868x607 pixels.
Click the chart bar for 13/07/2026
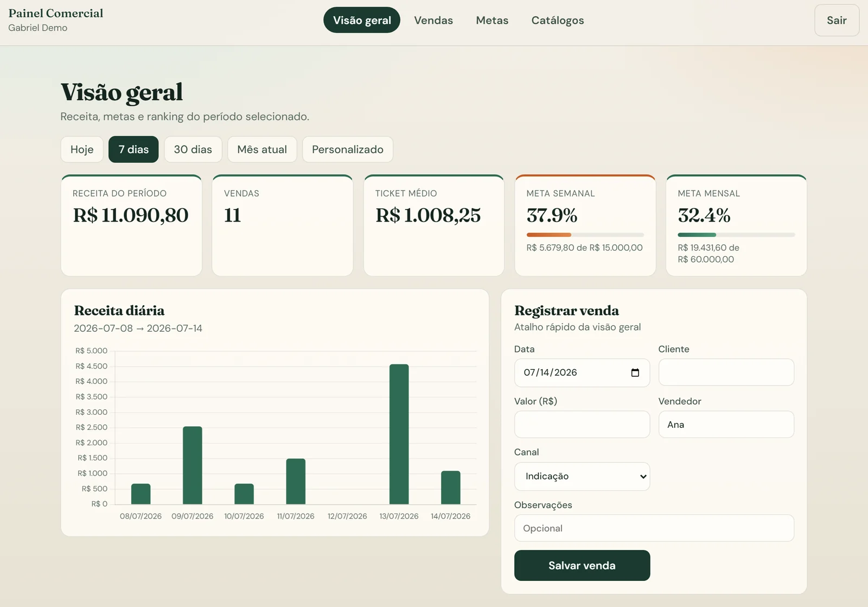click(x=399, y=434)
